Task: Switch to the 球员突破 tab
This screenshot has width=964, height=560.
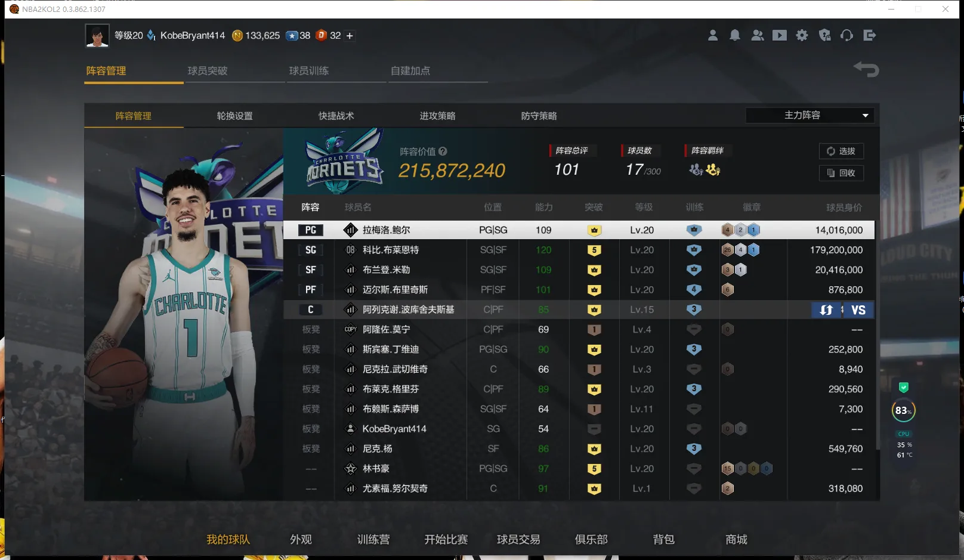Action: (x=208, y=71)
